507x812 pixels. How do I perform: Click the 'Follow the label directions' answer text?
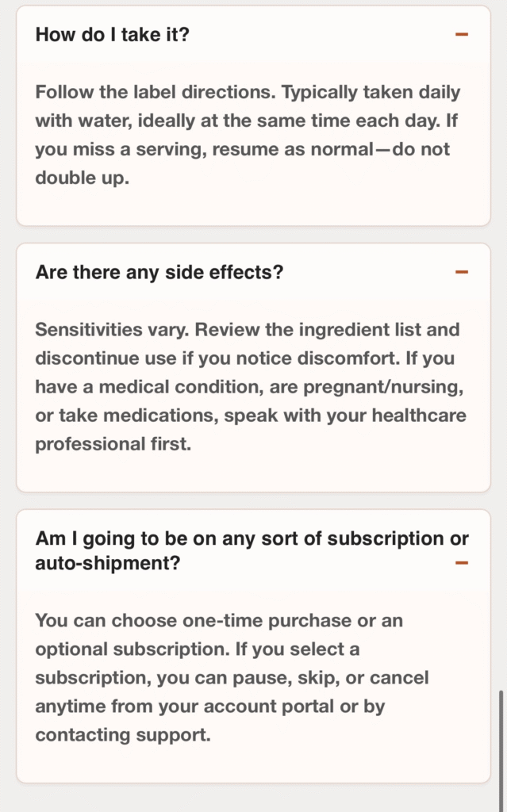coord(151,92)
